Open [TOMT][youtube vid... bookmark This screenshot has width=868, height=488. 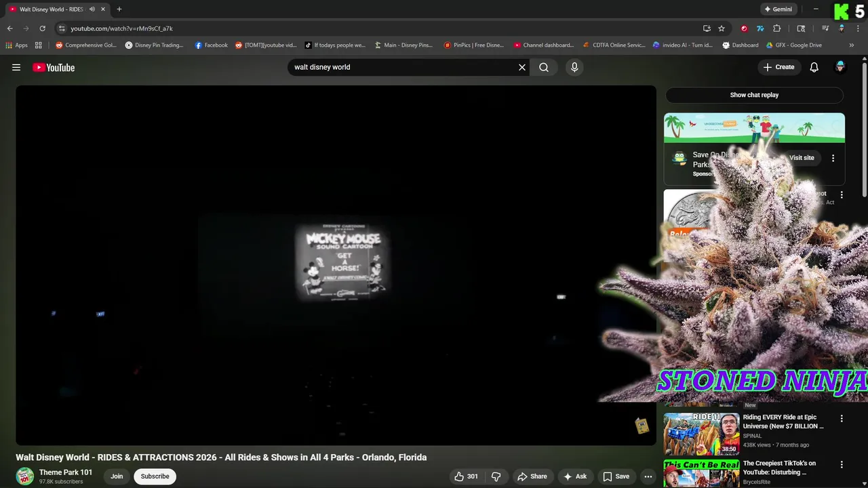coord(266,45)
